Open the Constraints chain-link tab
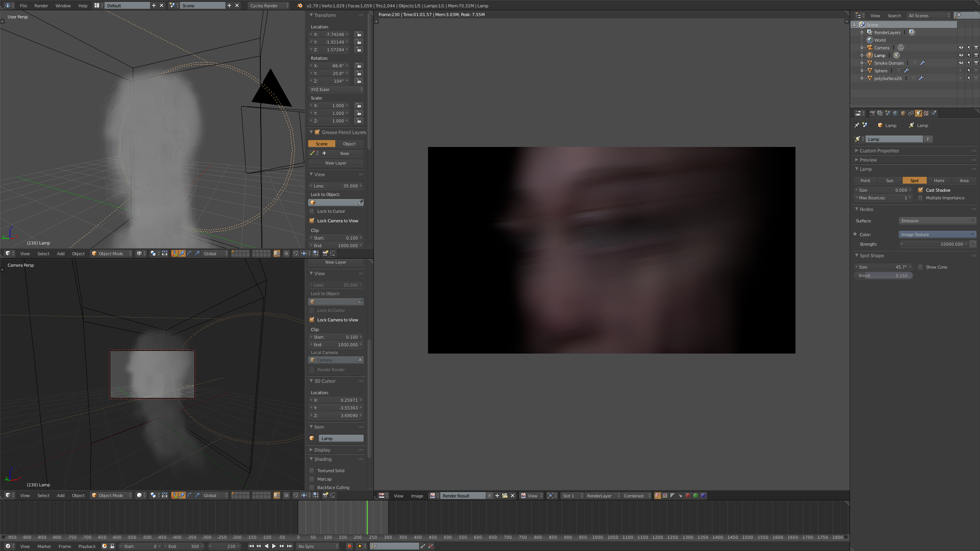The width and height of the screenshot is (980, 551). pyautogui.click(x=911, y=113)
